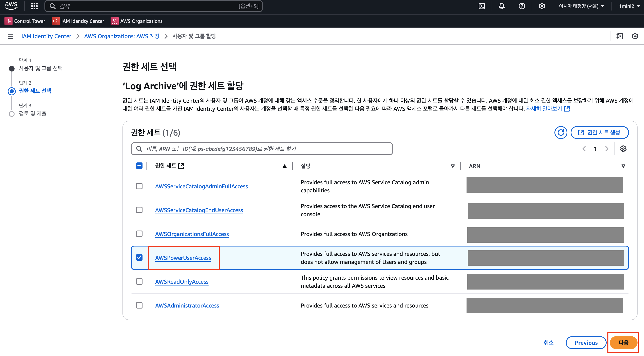Screen dimensions: 644x356
Task: Uncheck the AWSPowerUserAccess checkbox
Action: pos(139,258)
